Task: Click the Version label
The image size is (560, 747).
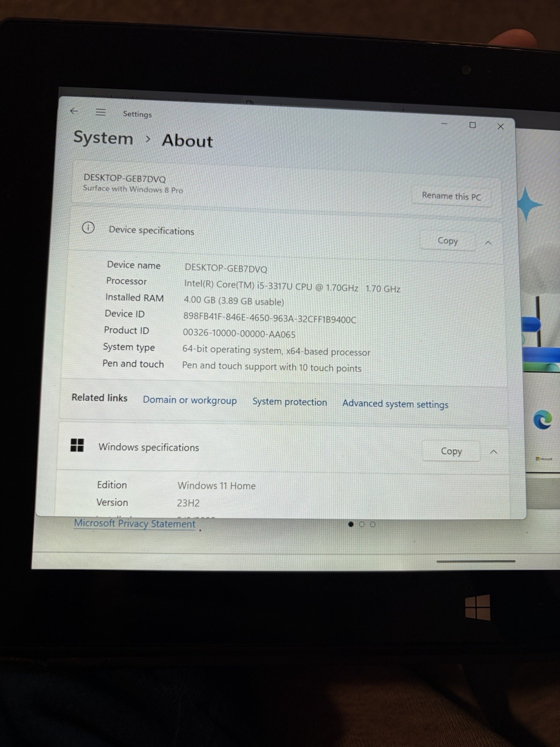Action: [112, 502]
